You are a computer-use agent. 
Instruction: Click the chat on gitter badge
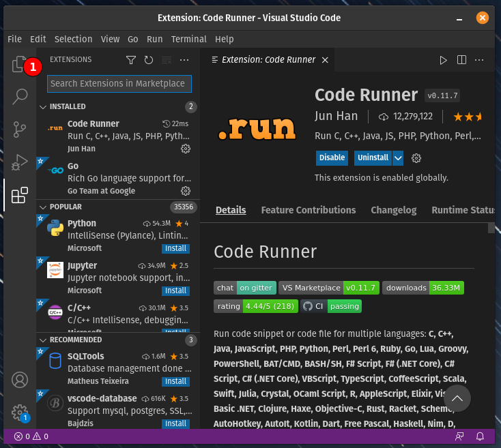[245, 288]
